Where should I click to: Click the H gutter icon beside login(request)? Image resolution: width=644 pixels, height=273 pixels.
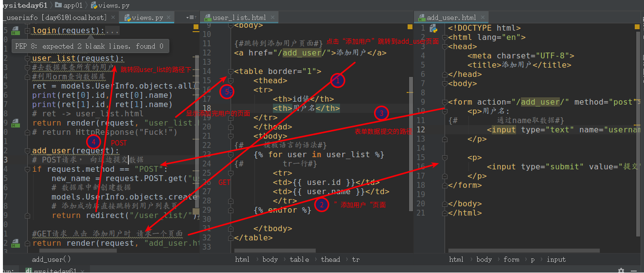[16, 31]
